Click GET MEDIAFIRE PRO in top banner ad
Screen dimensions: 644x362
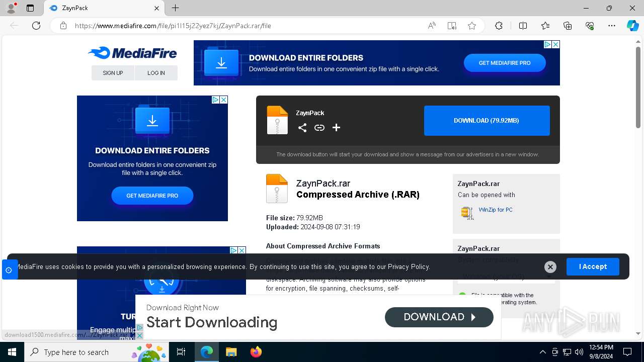click(x=505, y=63)
